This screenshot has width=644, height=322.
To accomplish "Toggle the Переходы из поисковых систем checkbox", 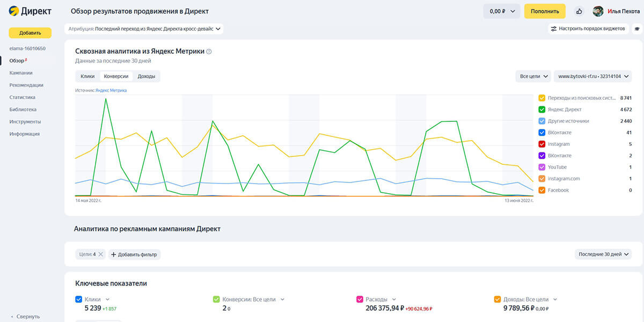I will (x=542, y=98).
